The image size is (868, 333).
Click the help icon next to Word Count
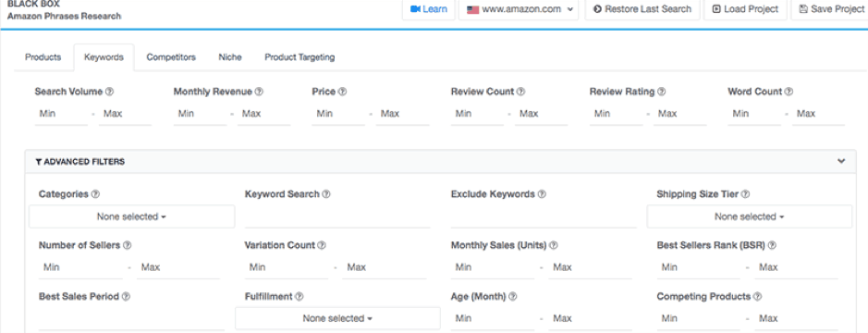point(789,92)
